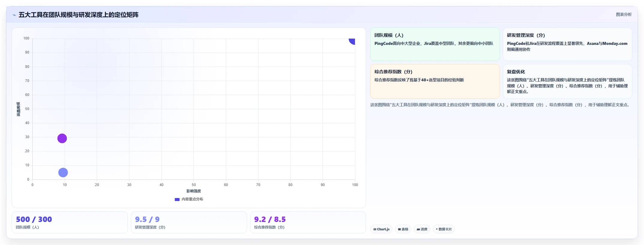The width and height of the screenshot is (644, 245).
Task: Open the 综合推荐指数(分) orange insight card
Action: [435, 81]
